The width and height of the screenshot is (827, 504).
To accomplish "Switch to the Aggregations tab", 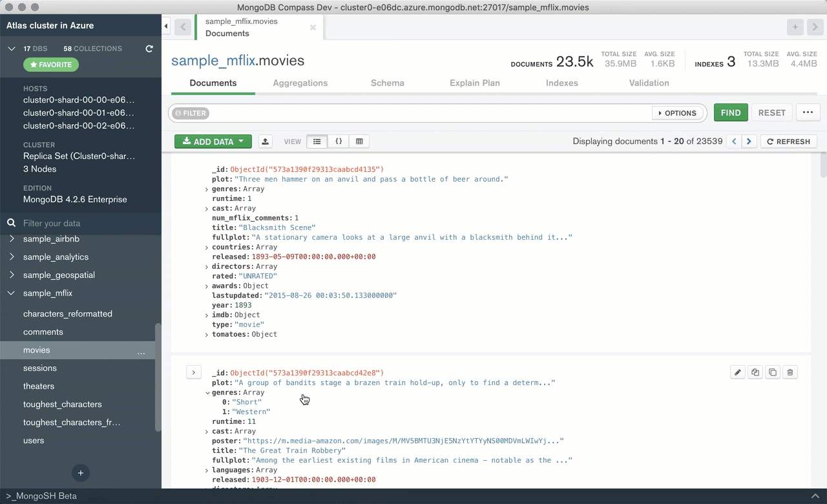I will tap(300, 83).
